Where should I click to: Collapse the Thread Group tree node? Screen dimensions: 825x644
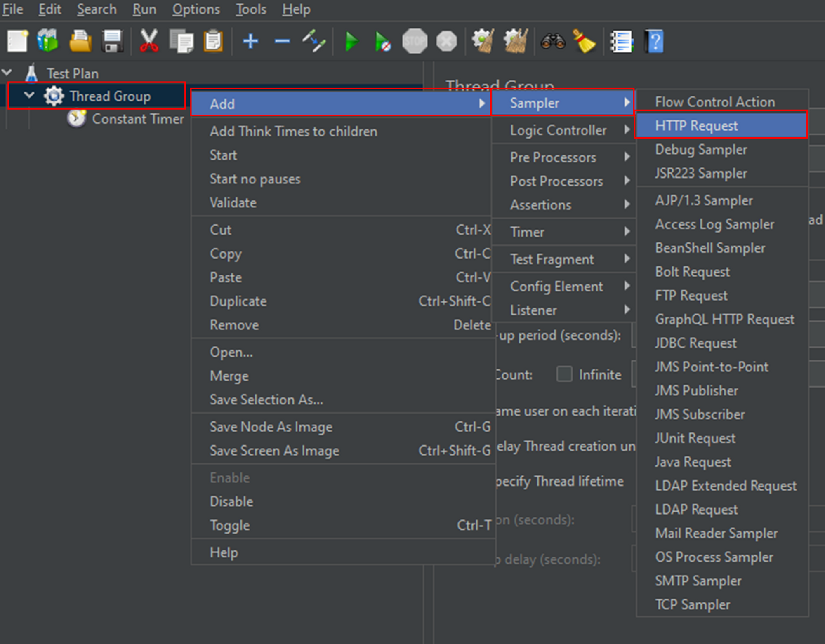(x=29, y=95)
